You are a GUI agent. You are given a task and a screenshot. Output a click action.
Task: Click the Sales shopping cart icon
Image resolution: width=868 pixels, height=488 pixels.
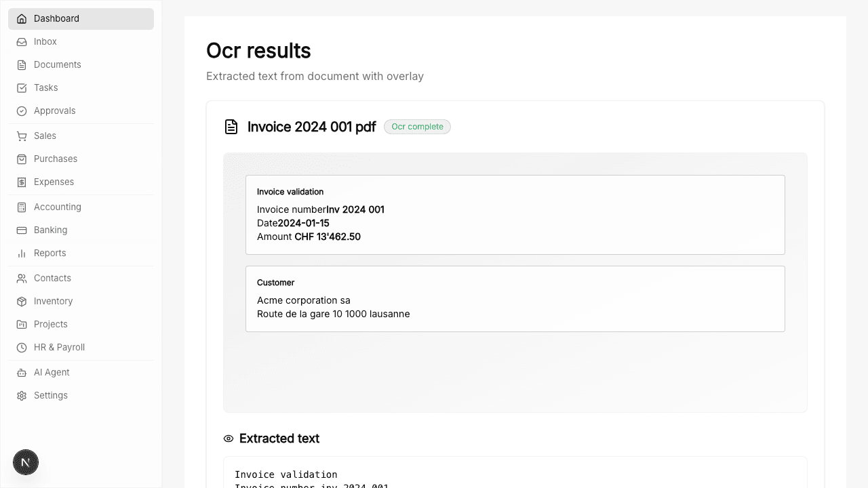(22, 136)
